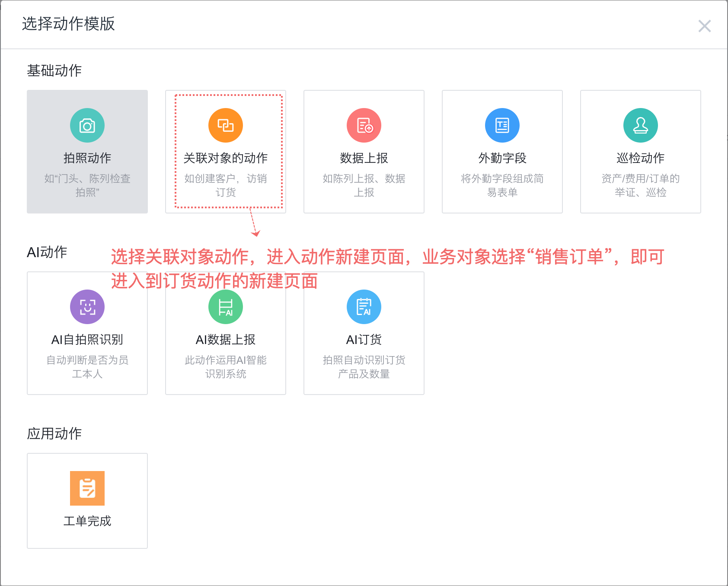Viewport: 728px width, 586px height.
Task: Select the AI数据上报 card title
Action: [226, 340]
